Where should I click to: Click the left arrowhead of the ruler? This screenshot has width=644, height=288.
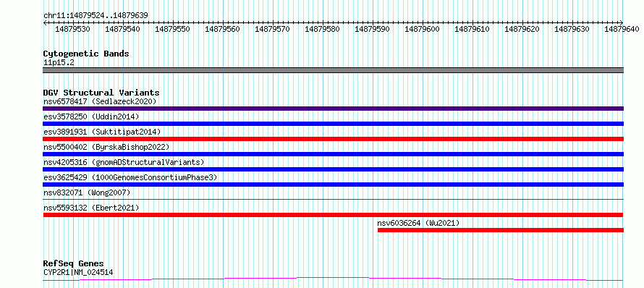tap(45, 22)
